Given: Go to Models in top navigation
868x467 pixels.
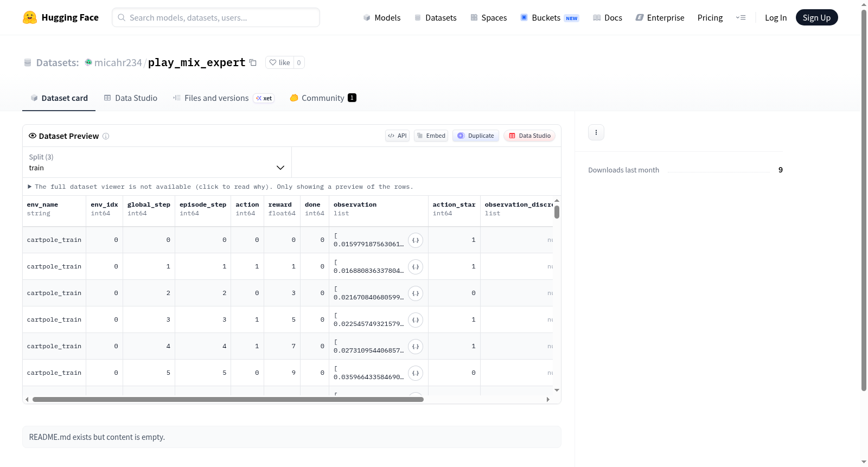Looking at the screenshot, I should point(382,17).
